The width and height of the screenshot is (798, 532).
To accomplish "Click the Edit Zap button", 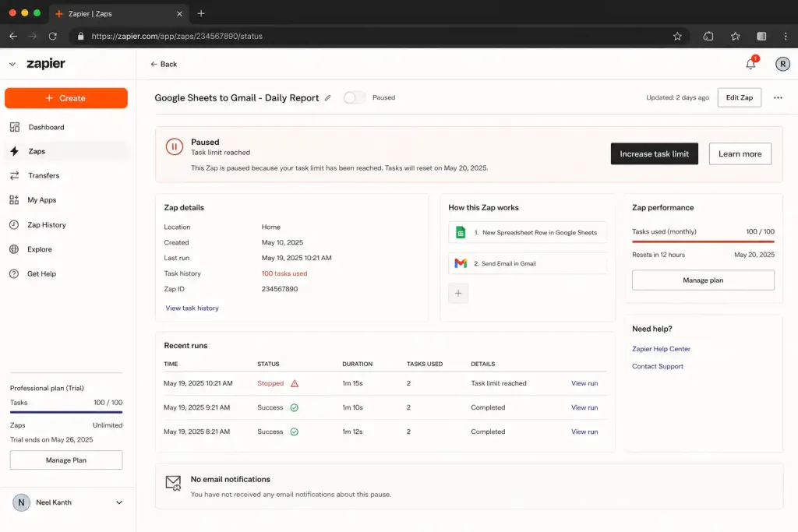I will 739,97.
